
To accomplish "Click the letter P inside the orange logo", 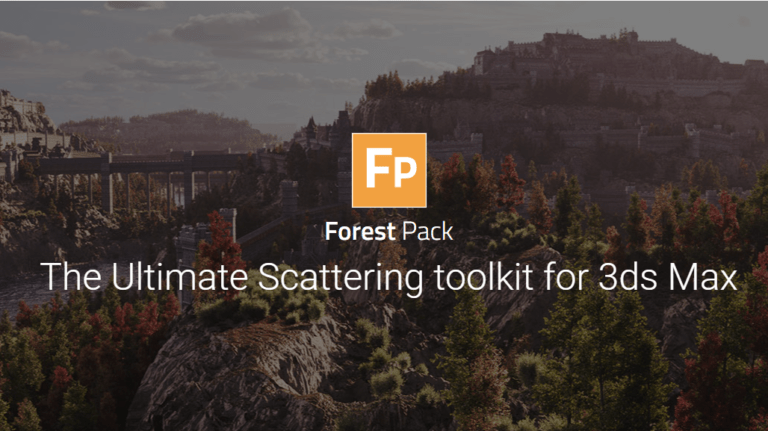I will point(405,172).
